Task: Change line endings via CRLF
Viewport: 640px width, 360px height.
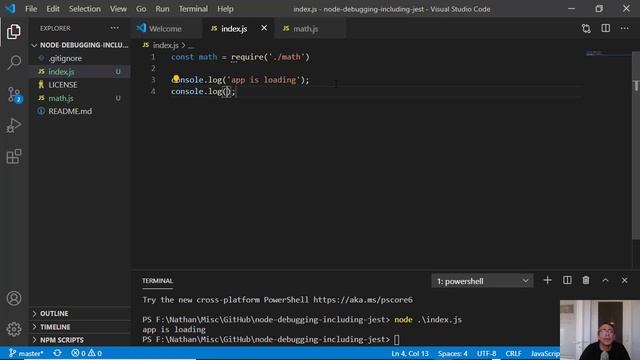Action: [x=513, y=353]
